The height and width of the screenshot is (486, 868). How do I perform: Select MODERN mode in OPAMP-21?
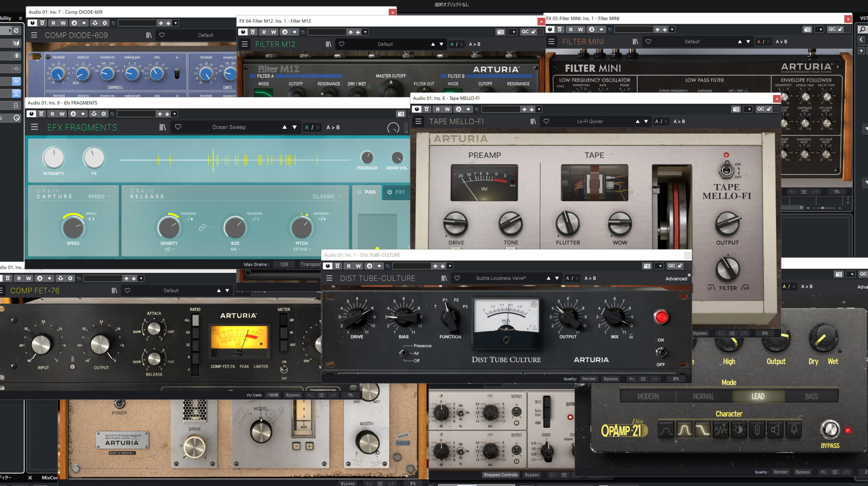coord(648,396)
